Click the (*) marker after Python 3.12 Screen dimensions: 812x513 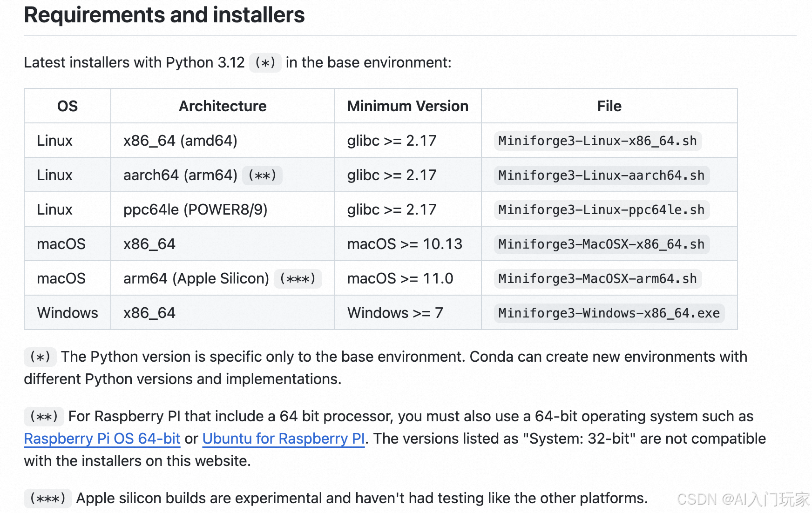[x=265, y=62]
